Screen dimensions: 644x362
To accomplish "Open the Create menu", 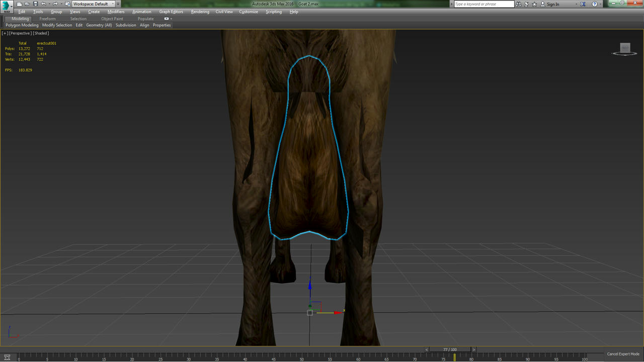I will pos(94,12).
